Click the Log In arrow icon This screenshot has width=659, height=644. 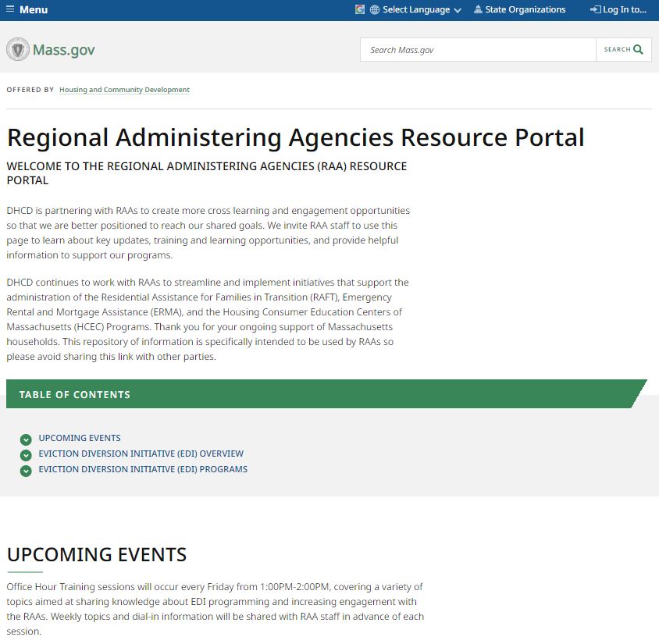595,9
